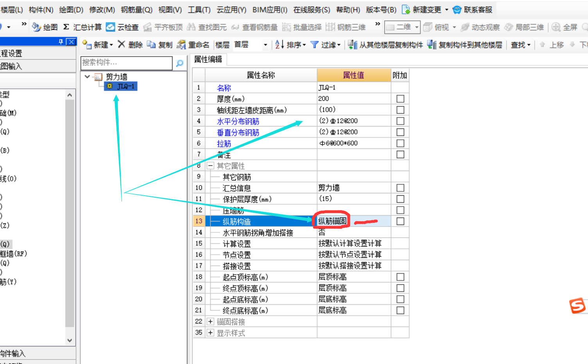
Task: Expand the 锚固搭接 group
Action: (x=210, y=321)
